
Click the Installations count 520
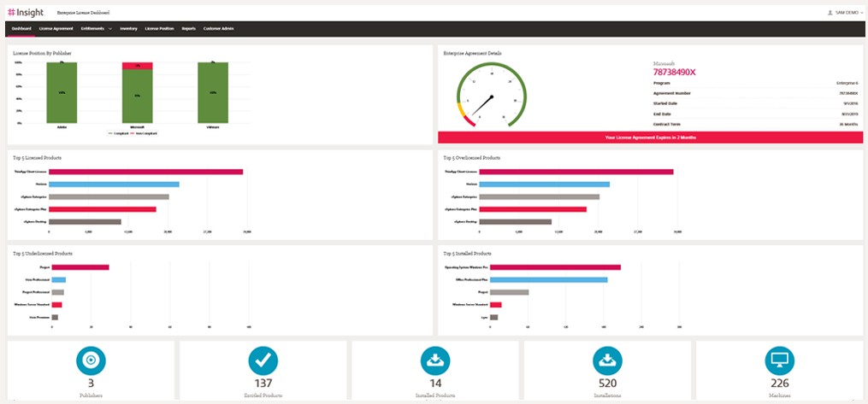607,384
